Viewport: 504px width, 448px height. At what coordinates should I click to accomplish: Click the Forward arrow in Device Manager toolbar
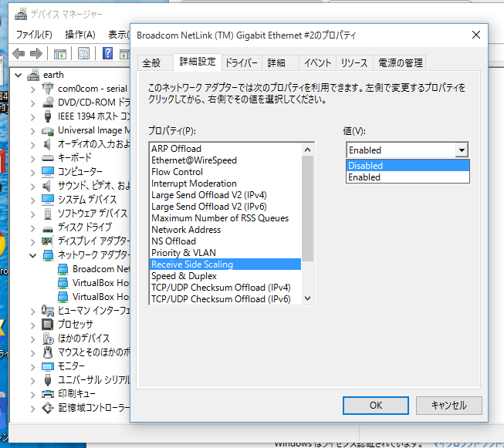pyautogui.click(x=36, y=53)
